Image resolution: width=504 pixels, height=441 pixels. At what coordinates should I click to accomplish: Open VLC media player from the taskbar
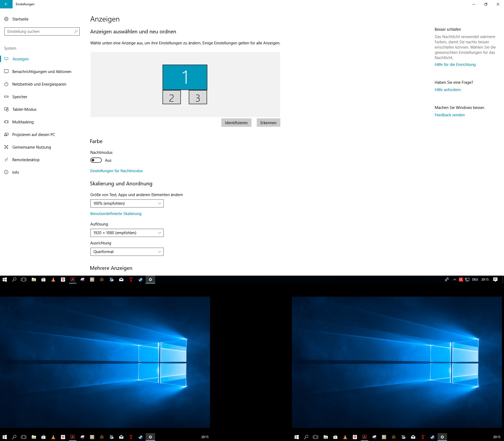[53, 280]
